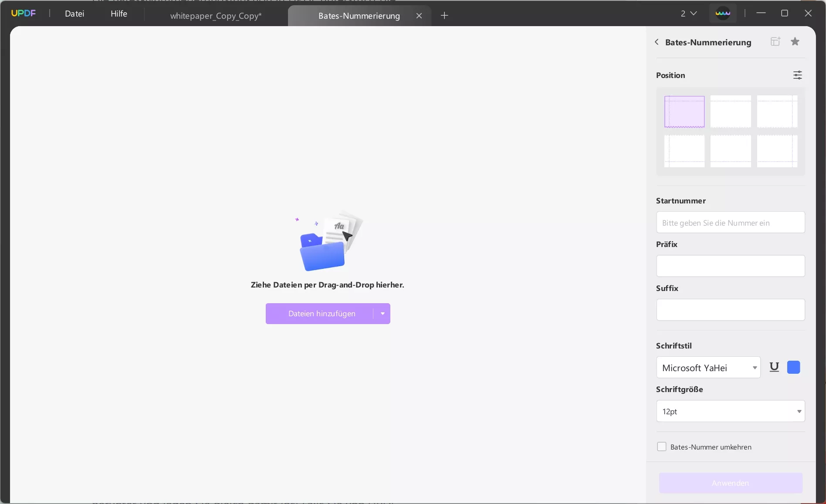Click the colorful account avatar icon
This screenshot has height=504, width=826.
(723, 13)
